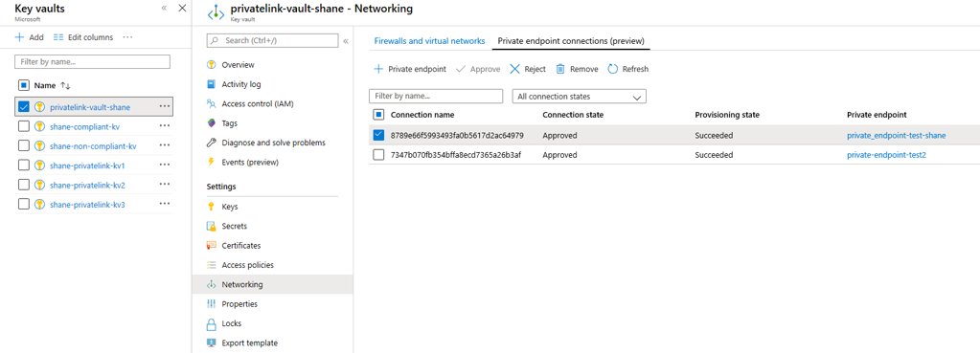This screenshot has width=980, height=353.
Task: Toggle the select-all checkbox next to Name
Action: (x=24, y=85)
